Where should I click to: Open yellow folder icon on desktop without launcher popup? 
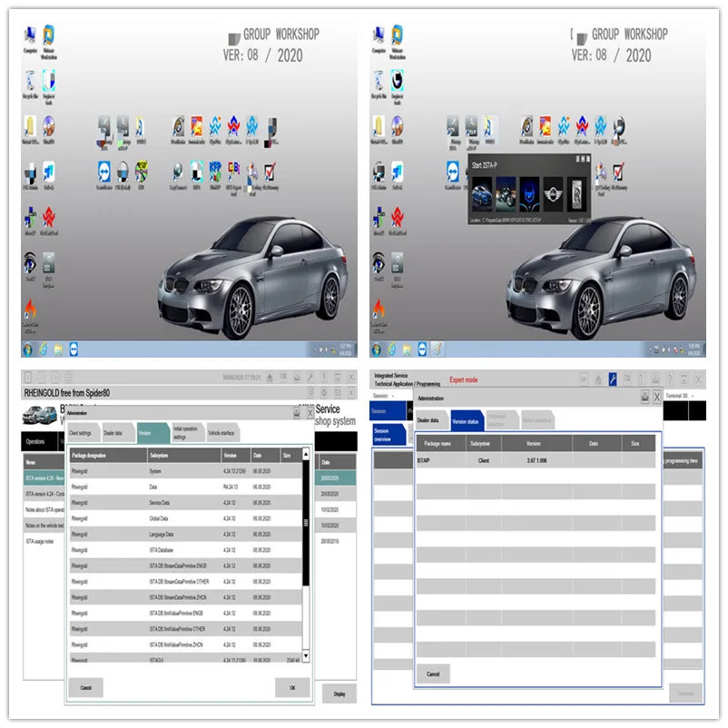coord(30,130)
